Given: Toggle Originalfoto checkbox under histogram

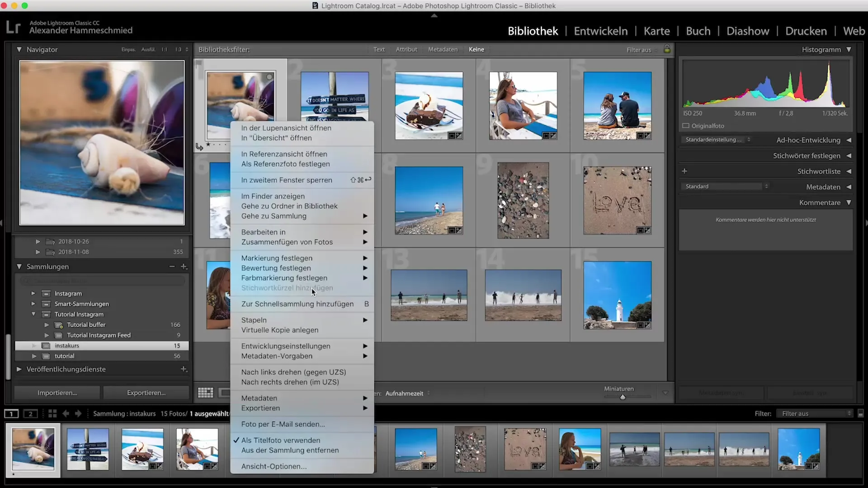Looking at the screenshot, I should (686, 126).
